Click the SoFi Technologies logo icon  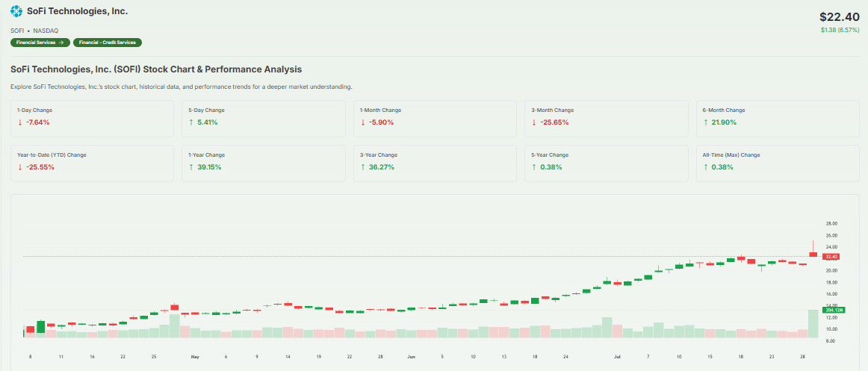pos(16,11)
